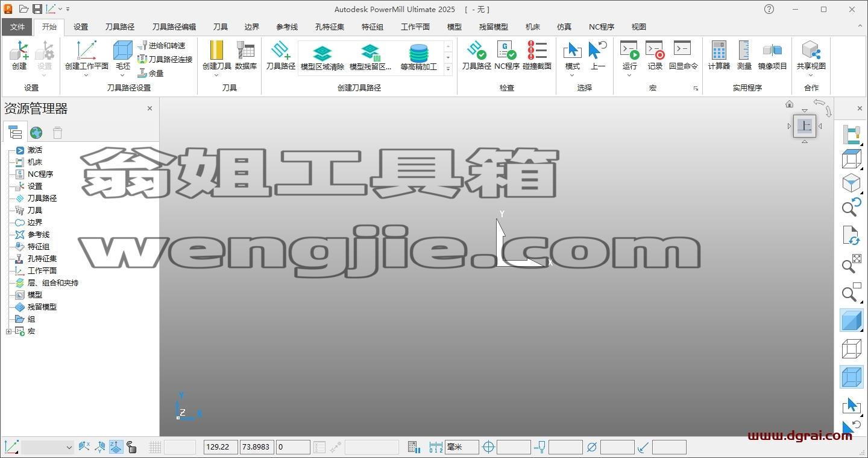Close the 资源管理器 explorer panel
Image resolution: width=868 pixels, height=458 pixels.
[x=149, y=109]
